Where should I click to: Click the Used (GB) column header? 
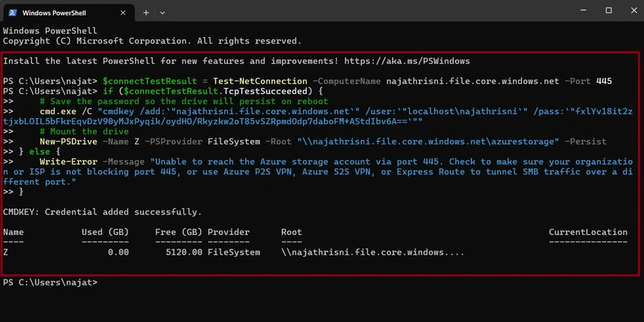(105, 232)
